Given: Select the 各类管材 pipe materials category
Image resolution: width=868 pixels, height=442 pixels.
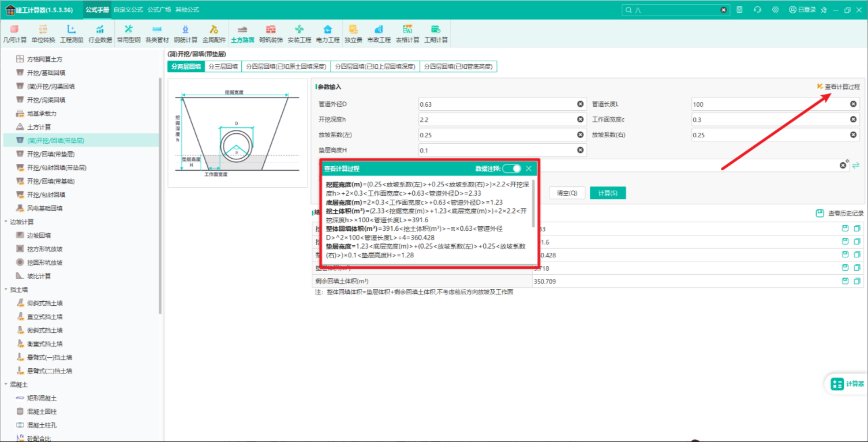Looking at the screenshot, I should 157,34.
